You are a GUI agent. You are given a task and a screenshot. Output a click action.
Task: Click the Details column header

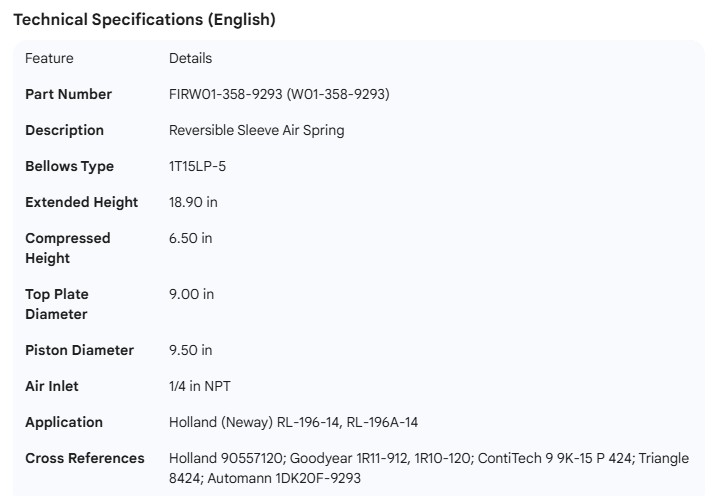click(190, 58)
